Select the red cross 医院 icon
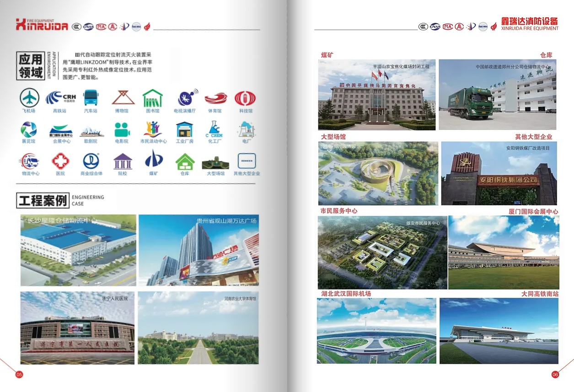The width and height of the screenshot is (574, 392). tap(60, 161)
